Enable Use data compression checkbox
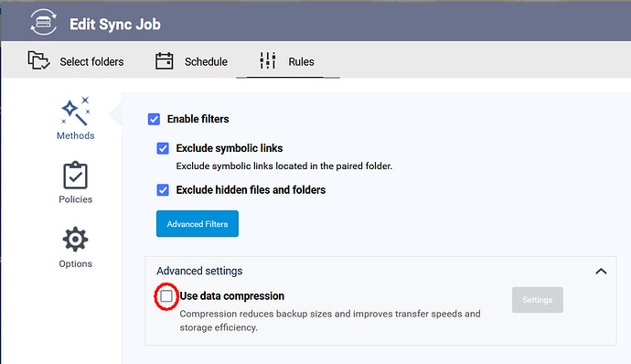The width and height of the screenshot is (631, 364). point(166,296)
